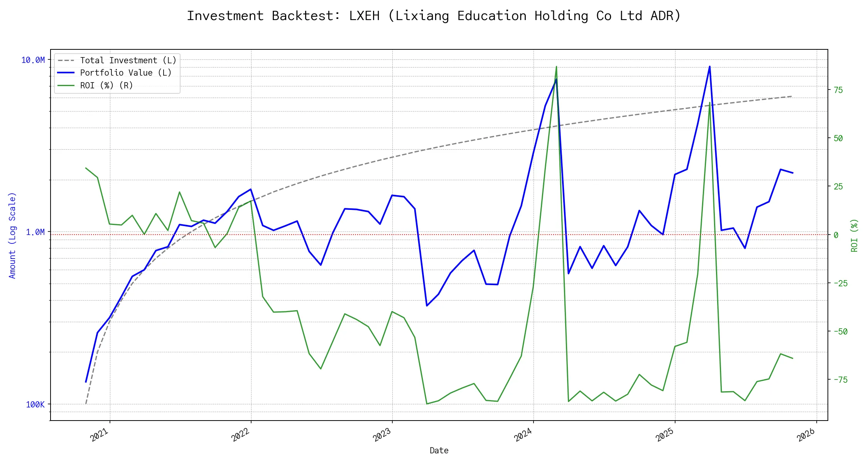Click the ROI (%) legend entry

click(106, 86)
